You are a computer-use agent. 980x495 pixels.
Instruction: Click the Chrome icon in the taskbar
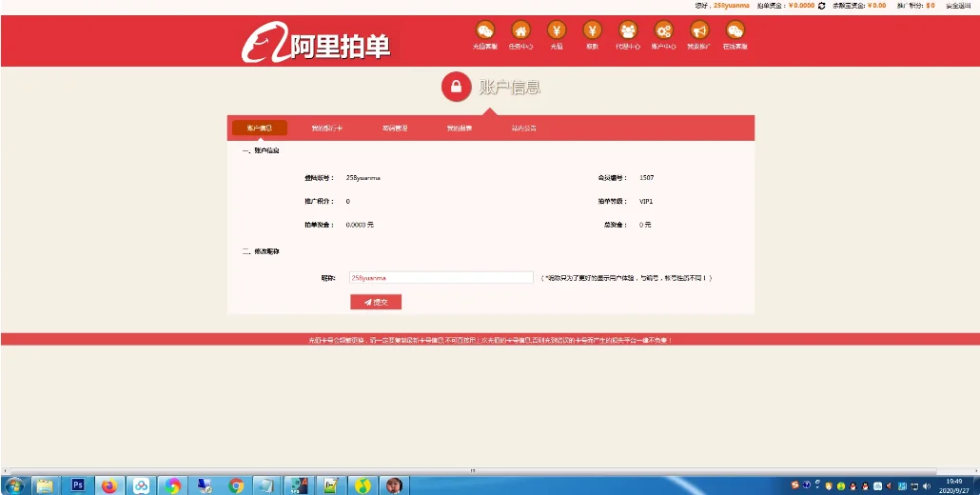(x=236, y=485)
